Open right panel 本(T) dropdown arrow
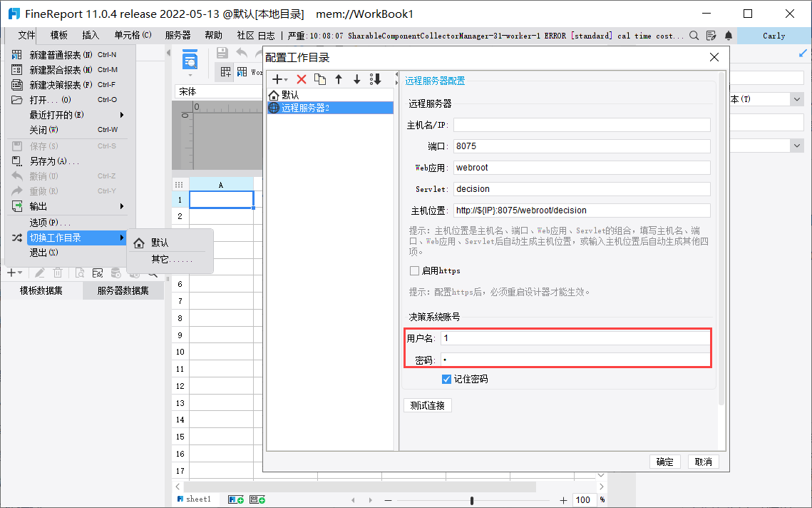Viewport: 812px width, 508px height. point(797,99)
